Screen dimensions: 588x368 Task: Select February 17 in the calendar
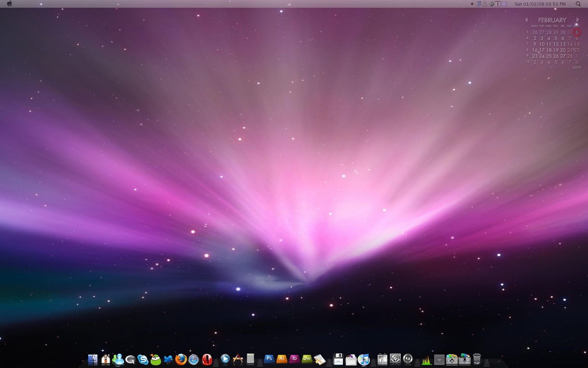tap(542, 50)
